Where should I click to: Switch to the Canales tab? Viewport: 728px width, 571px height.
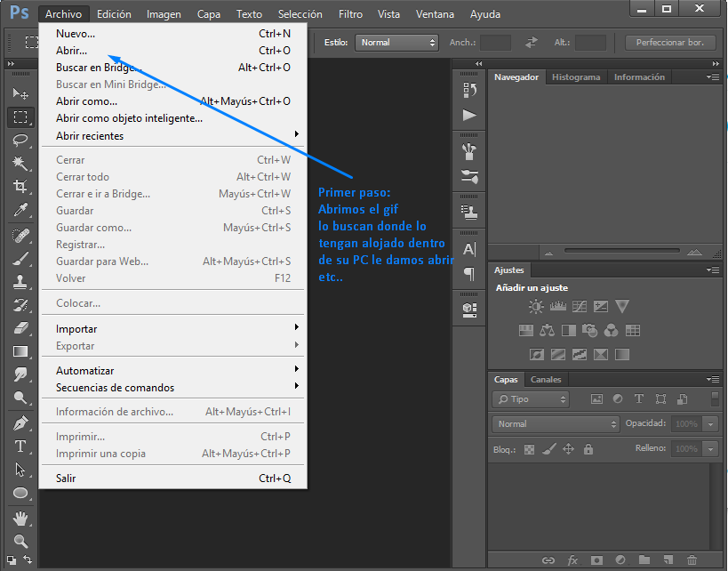[546, 379]
